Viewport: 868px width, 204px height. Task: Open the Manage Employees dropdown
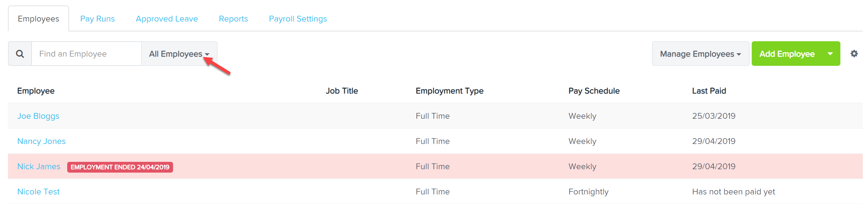click(700, 54)
